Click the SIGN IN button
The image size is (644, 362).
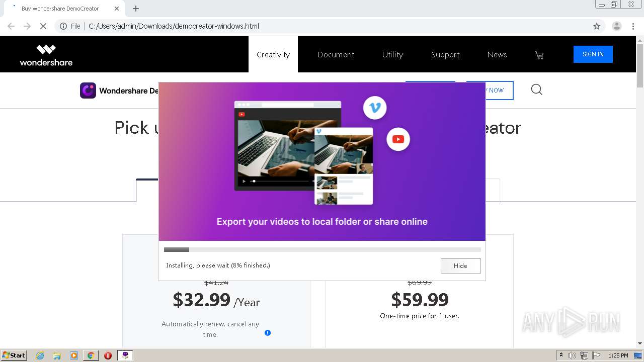click(x=593, y=54)
